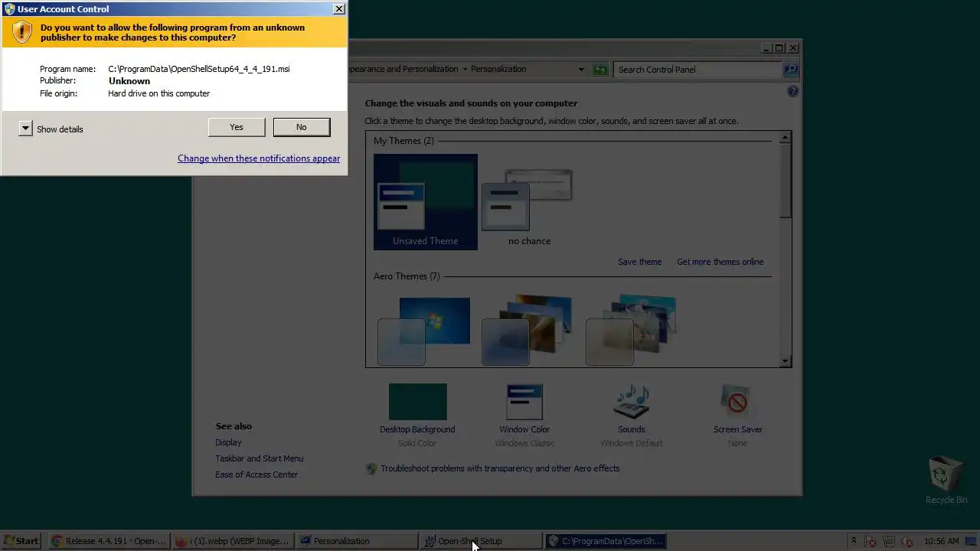The width and height of the screenshot is (980, 551).
Task: Click Save theme link
Action: [639, 262]
